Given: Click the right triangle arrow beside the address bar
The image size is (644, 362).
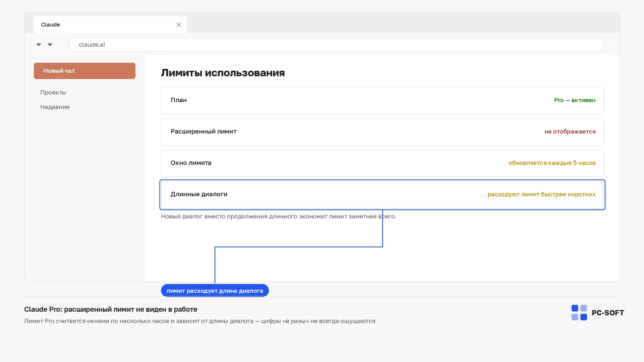Looking at the screenshot, I should coord(50,45).
